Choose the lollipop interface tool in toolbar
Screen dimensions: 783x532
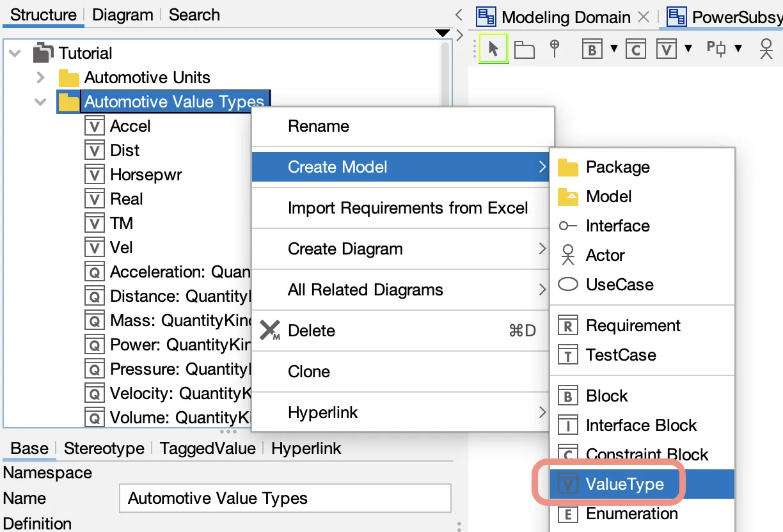(555, 48)
